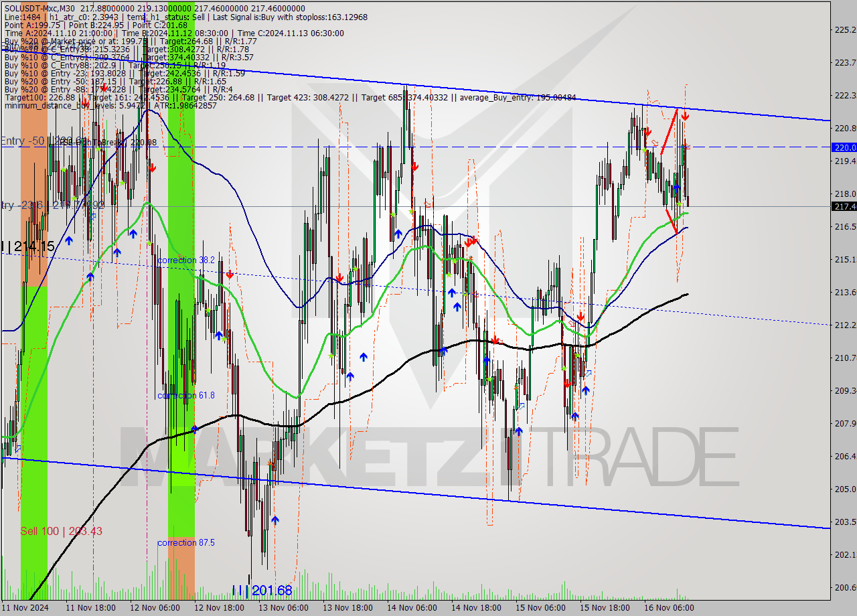Click the 202.1 price axis label
This screenshot has height=616, width=857.
[844, 554]
